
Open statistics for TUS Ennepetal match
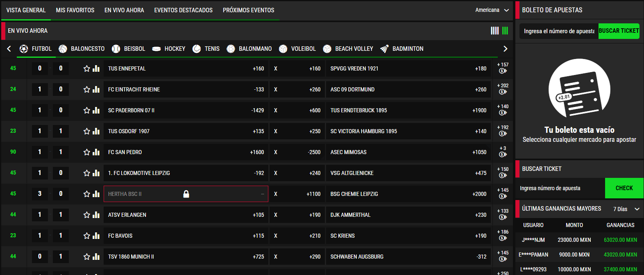[x=96, y=68]
